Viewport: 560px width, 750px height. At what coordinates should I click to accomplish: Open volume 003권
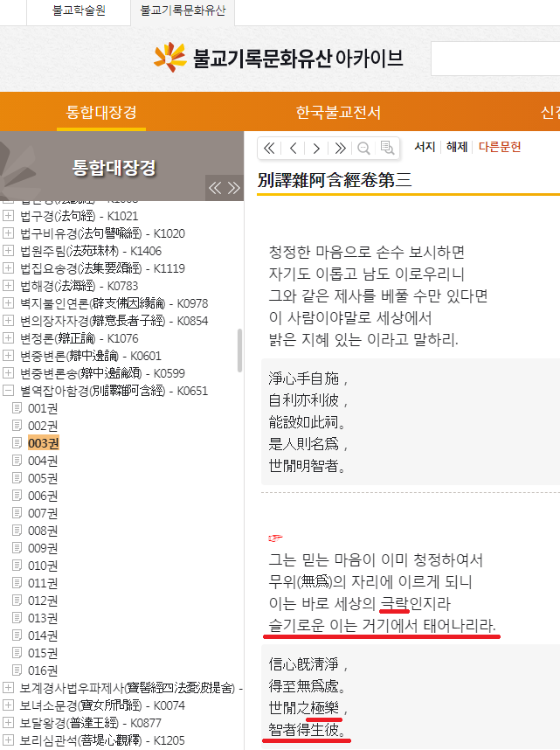44,443
